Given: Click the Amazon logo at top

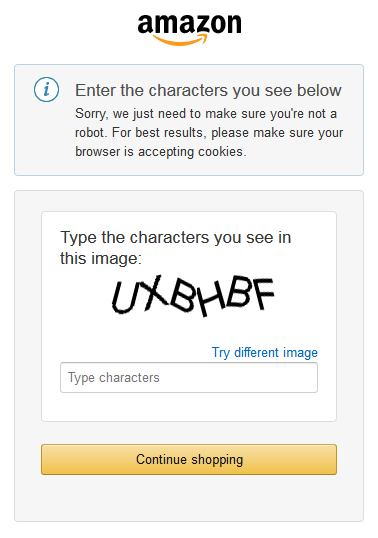Looking at the screenshot, I should (x=189, y=30).
